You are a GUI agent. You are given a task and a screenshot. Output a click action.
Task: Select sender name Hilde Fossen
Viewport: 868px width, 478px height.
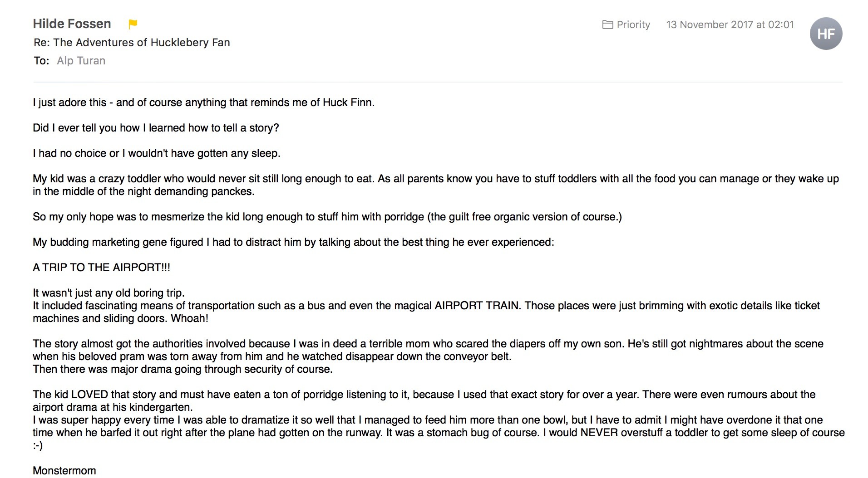72,24
